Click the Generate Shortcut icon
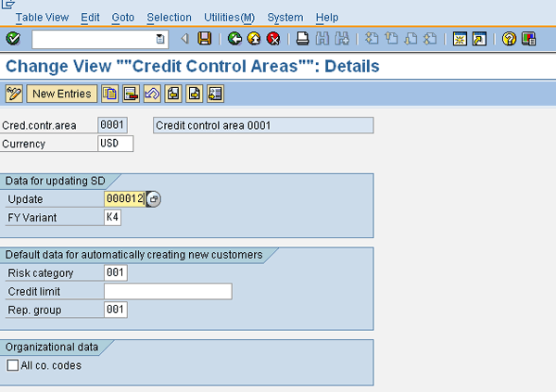 click(x=479, y=39)
